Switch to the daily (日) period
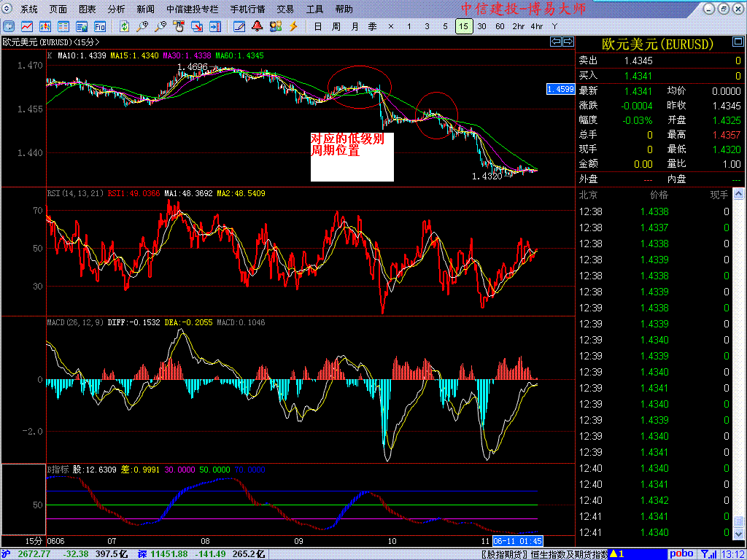 point(318,26)
